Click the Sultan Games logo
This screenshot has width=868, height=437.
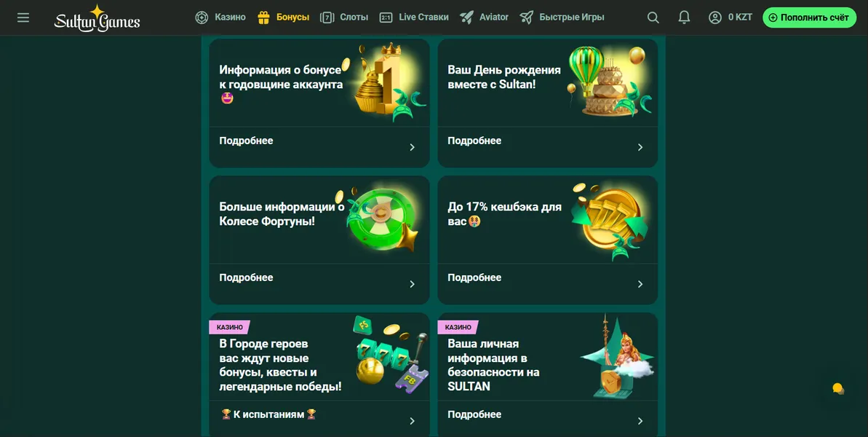(x=97, y=17)
